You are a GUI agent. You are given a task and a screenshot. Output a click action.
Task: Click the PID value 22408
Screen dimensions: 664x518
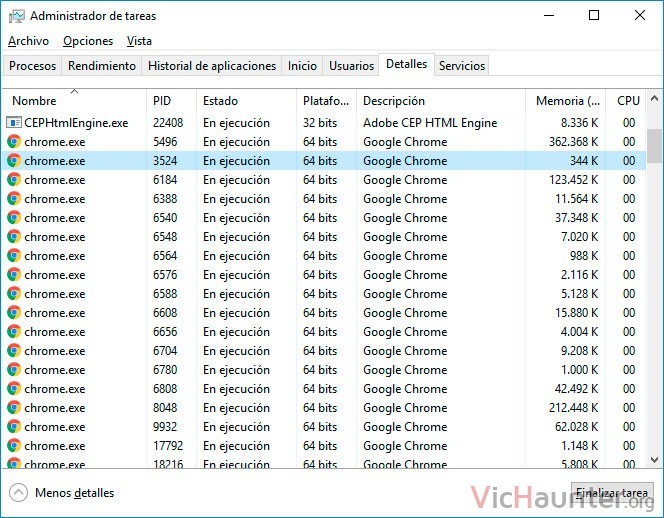(x=168, y=123)
